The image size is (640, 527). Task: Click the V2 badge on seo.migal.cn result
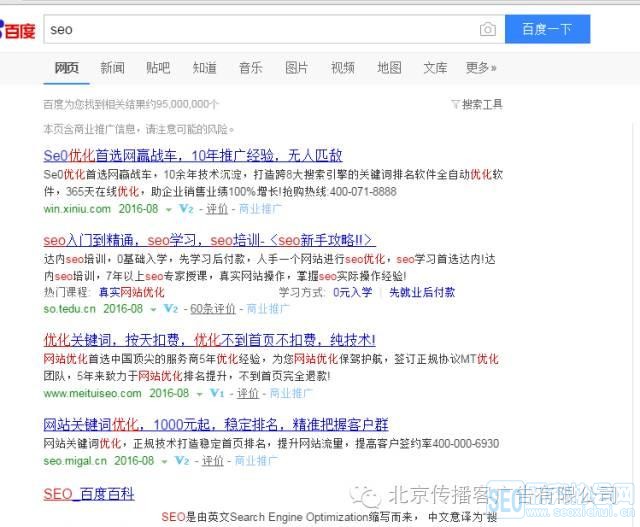(182, 460)
